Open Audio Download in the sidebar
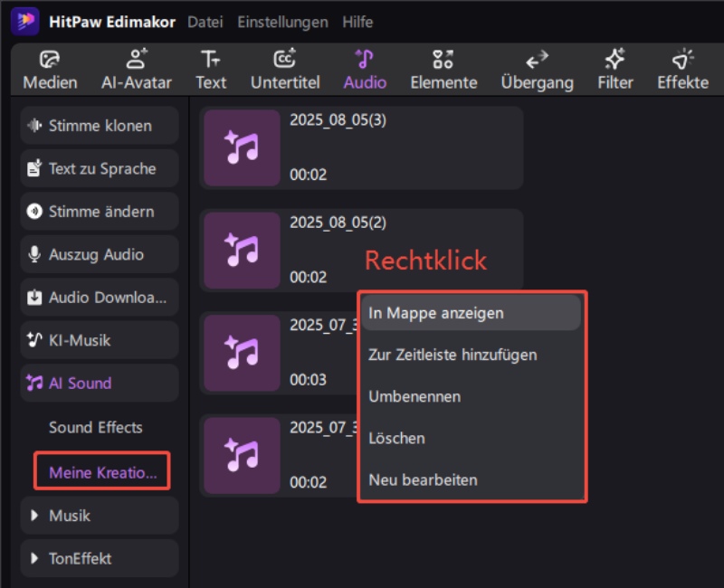 [100, 297]
